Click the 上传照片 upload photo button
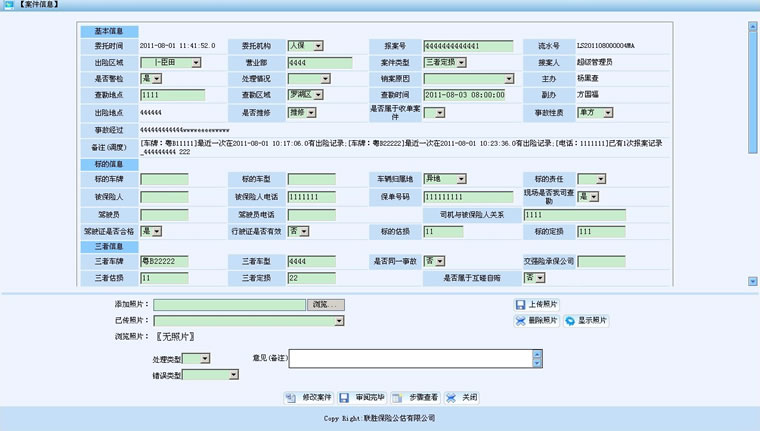This screenshot has width=760, height=431. pos(537,304)
